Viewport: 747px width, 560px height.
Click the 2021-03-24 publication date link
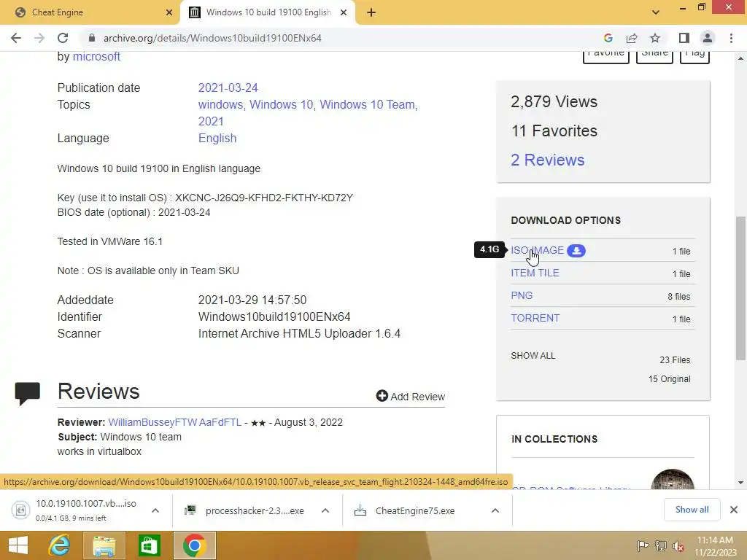pos(228,88)
